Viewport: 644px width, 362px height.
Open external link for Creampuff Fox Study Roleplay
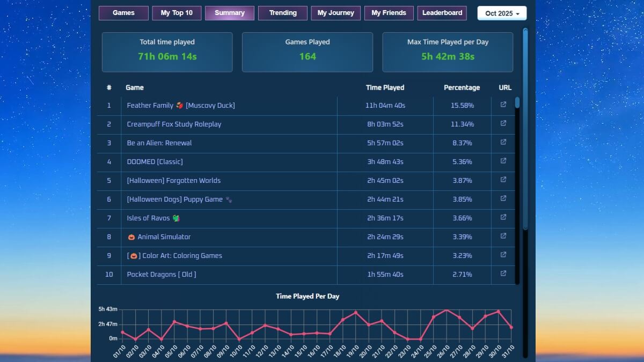coord(503,124)
